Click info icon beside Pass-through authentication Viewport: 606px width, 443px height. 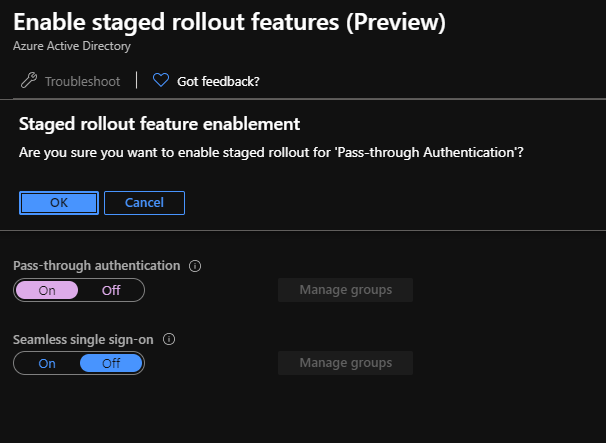coord(195,266)
